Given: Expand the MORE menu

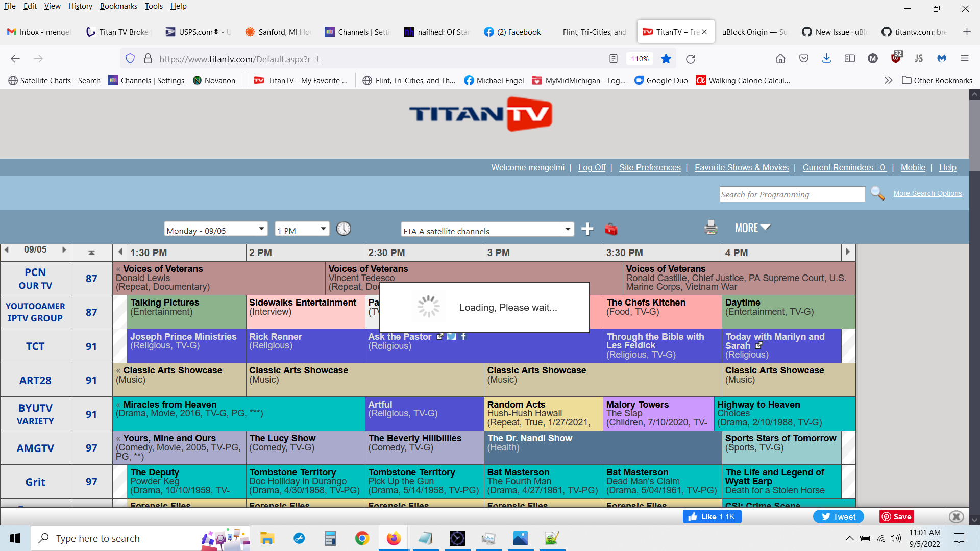Looking at the screenshot, I should 751,228.
